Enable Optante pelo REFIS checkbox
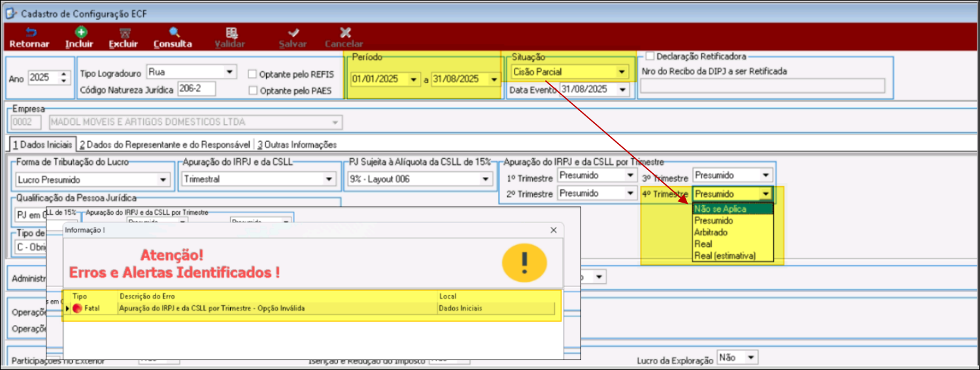Image resolution: width=980 pixels, height=370 pixels. coord(252,73)
